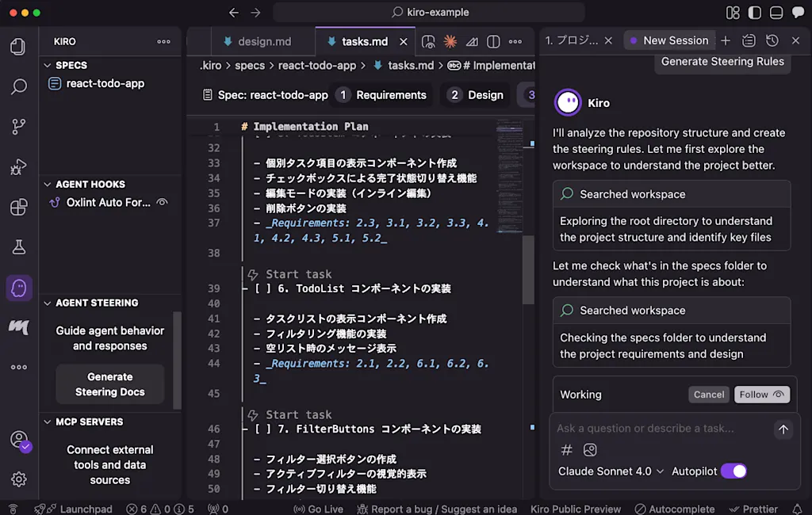Open the Extensions view
This screenshot has height=515, width=812.
pyautogui.click(x=19, y=207)
